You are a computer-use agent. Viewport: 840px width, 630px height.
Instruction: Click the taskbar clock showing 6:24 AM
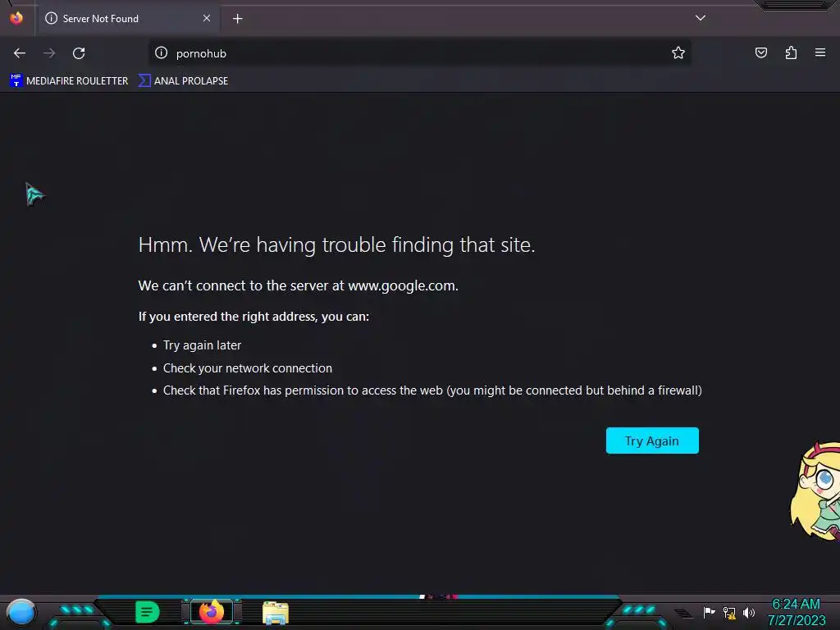[797, 612]
